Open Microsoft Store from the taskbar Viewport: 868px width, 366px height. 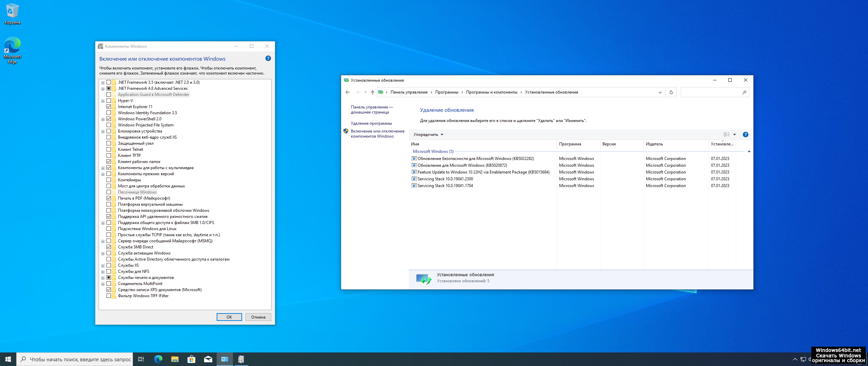click(x=191, y=359)
